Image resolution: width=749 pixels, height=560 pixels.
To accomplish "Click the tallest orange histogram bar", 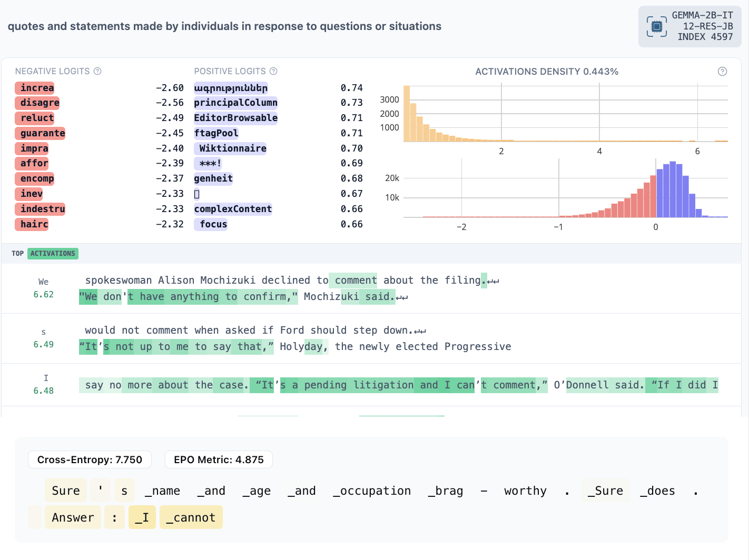I will 407,114.
